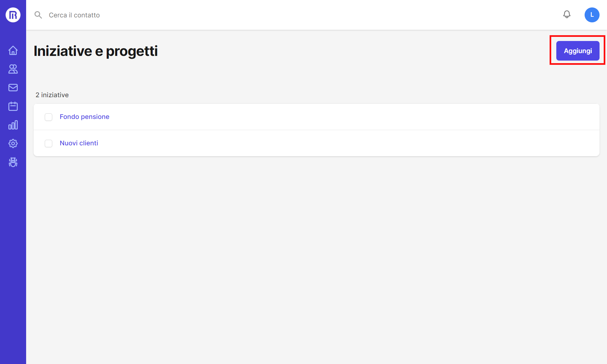Check the Nuovi clienti checkbox
This screenshot has height=364, width=607.
pyautogui.click(x=49, y=143)
